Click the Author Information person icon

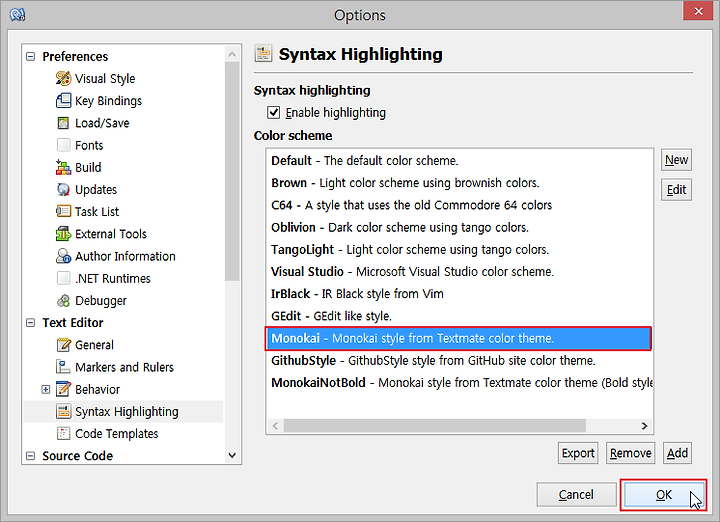tap(63, 256)
